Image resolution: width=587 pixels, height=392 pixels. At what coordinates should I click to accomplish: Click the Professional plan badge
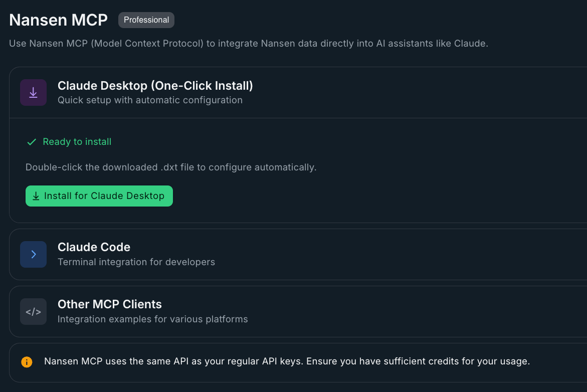[x=146, y=20]
